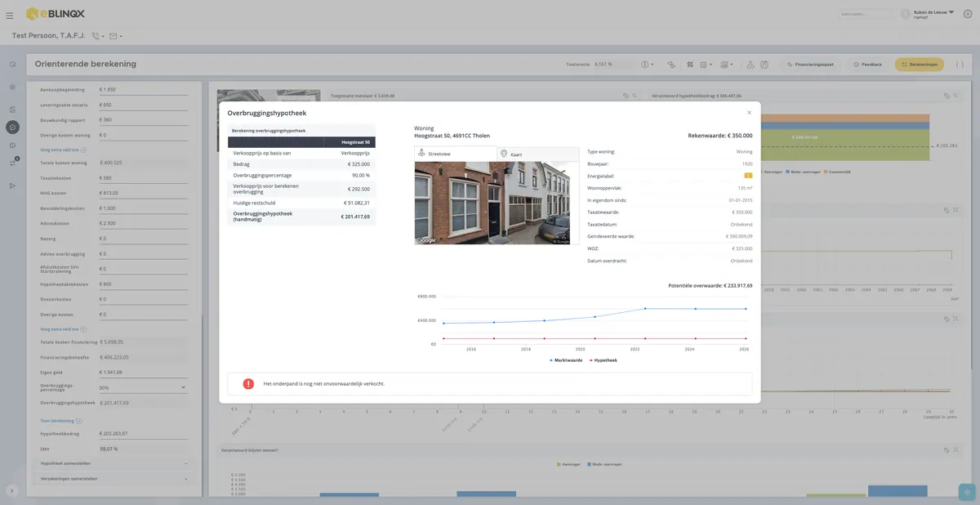Click the Hypotheek legend entry in chart
The image size is (980, 505).
click(x=604, y=360)
